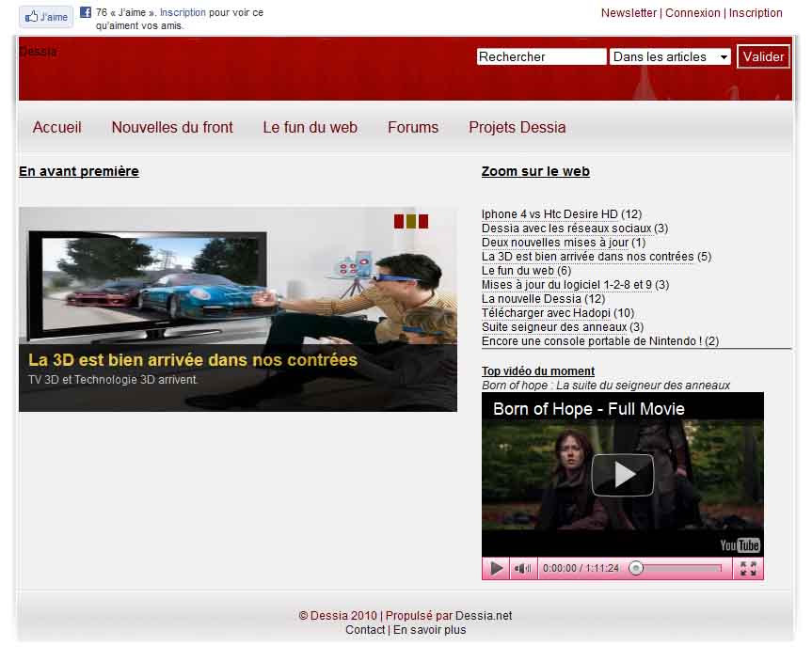812x662 pixels.
Task: Open the Facebook Inscription link
Action: (x=183, y=12)
